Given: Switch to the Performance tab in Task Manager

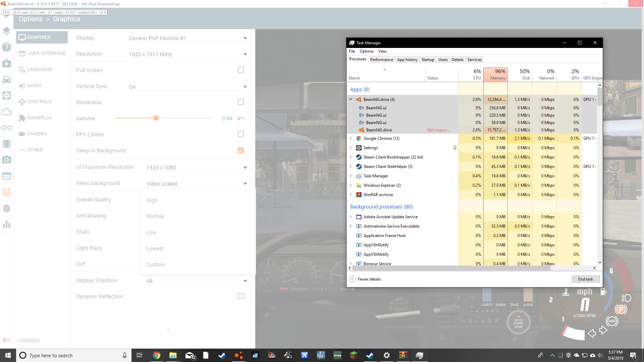Looking at the screenshot, I should pos(382,59).
